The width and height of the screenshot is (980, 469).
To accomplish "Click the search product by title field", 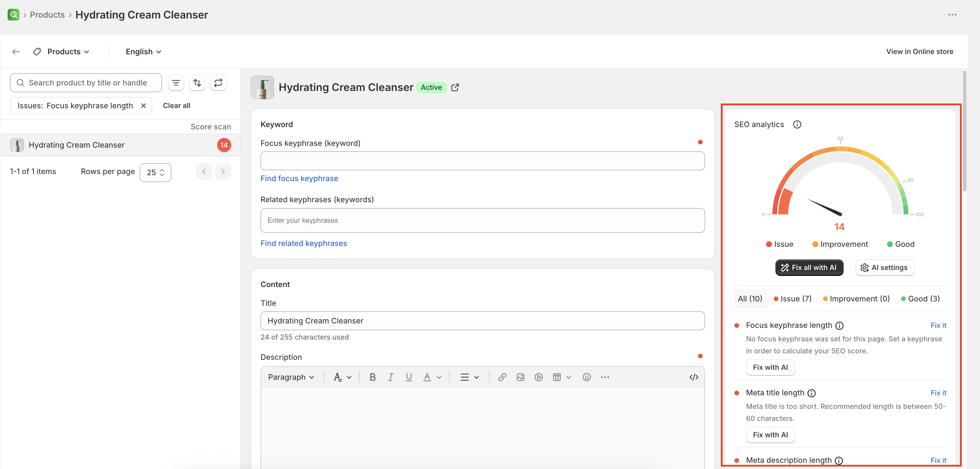I will click(x=86, y=82).
